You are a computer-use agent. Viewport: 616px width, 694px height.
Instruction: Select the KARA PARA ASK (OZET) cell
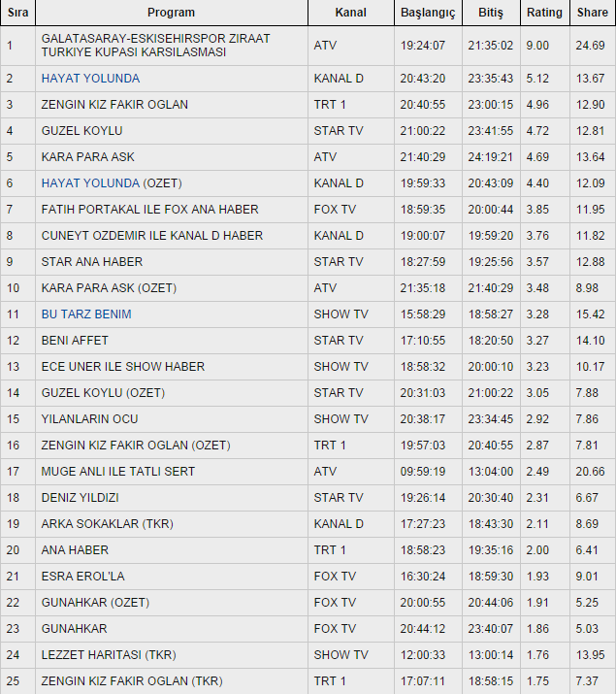tap(172, 288)
